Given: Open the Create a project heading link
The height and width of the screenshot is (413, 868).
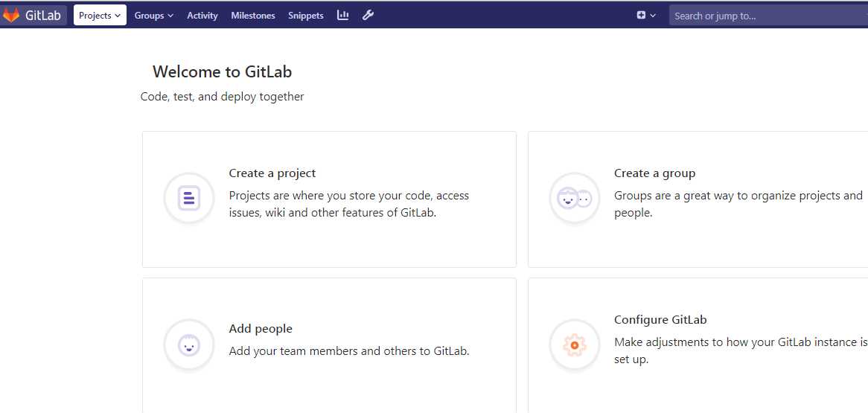Looking at the screenshot, I should tap(272, 173).
